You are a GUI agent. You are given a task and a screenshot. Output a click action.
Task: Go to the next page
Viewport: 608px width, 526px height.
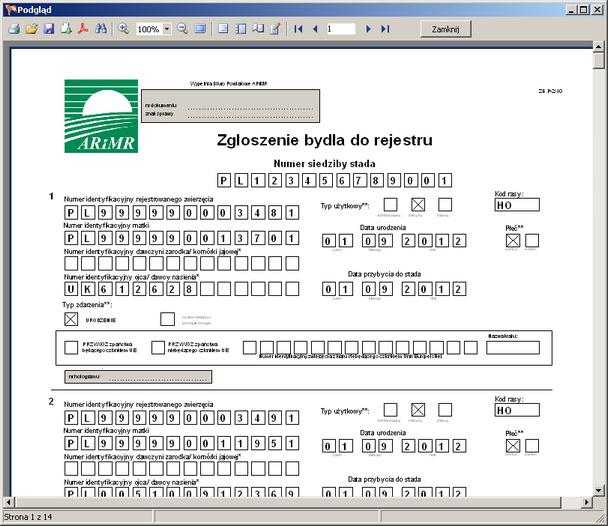[369, 29]
